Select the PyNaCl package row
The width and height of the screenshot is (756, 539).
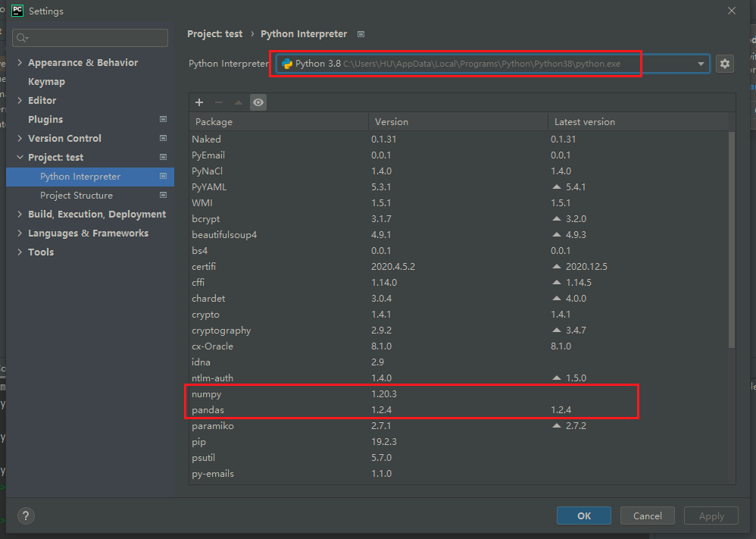click(458, 171)
